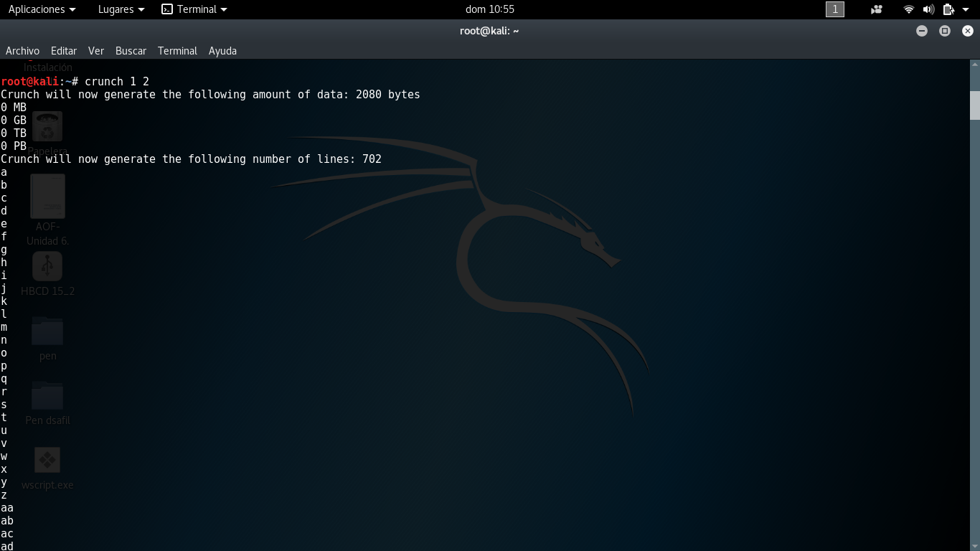Click the terminal window scrollbar
The width and height of the screenshot is (980, 551).
[x=974, y=106]
